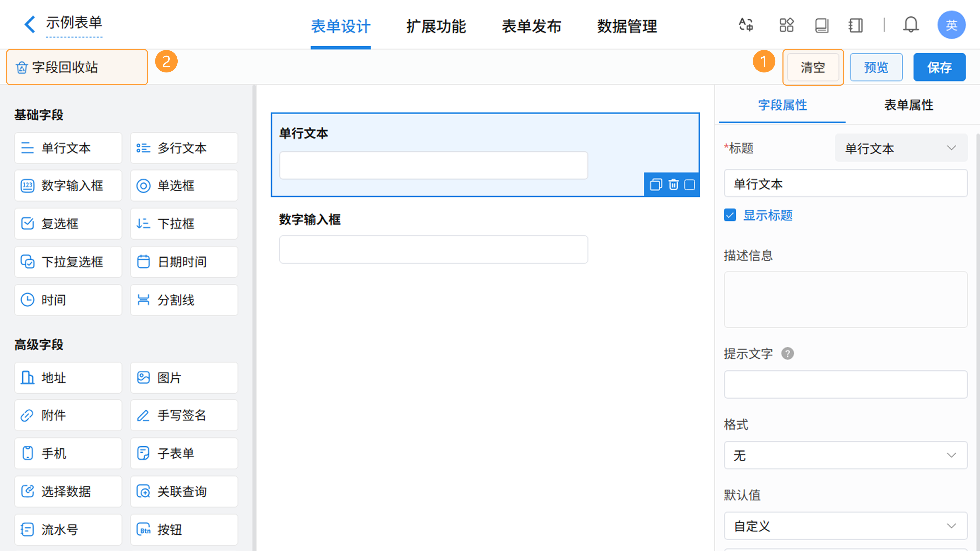The image size is (980, 551).
Task: Toggle the square checkbox on the selected field toolbar
Action: [690, 185]
